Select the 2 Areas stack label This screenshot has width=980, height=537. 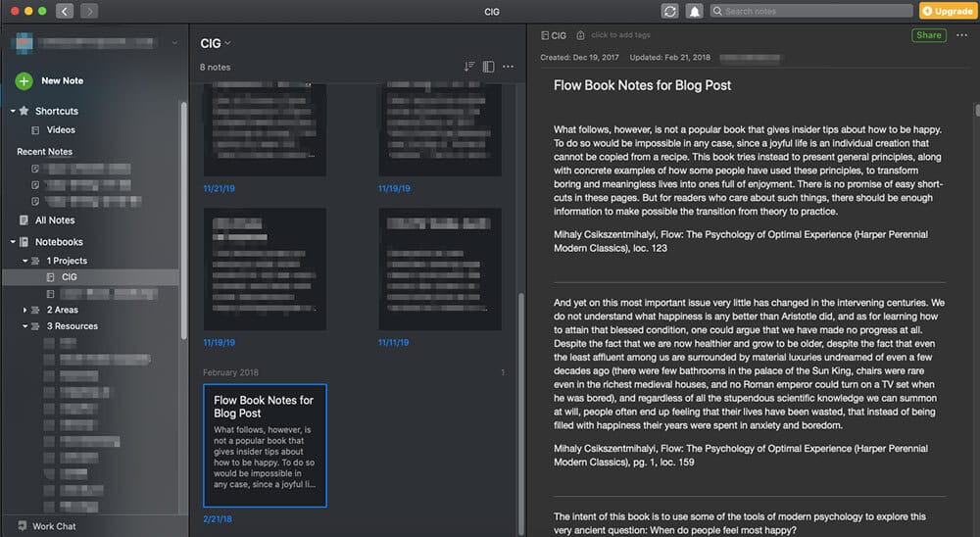pos(63,310)
